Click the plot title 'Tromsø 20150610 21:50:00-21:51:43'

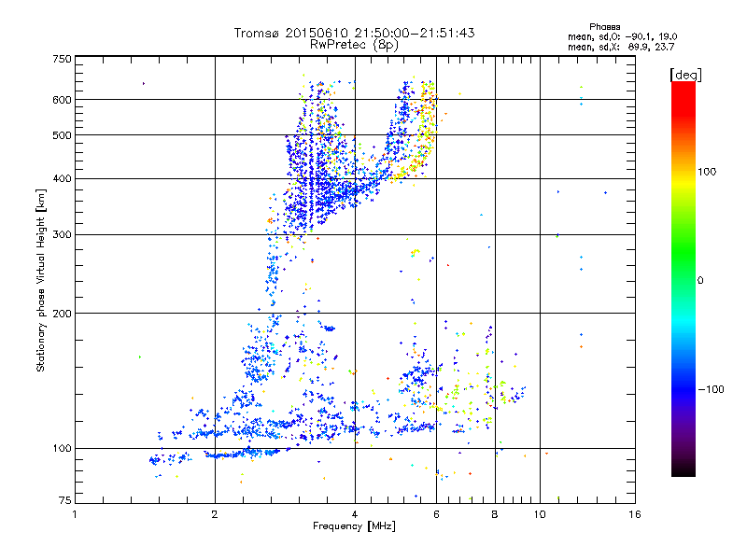[354, 33]
